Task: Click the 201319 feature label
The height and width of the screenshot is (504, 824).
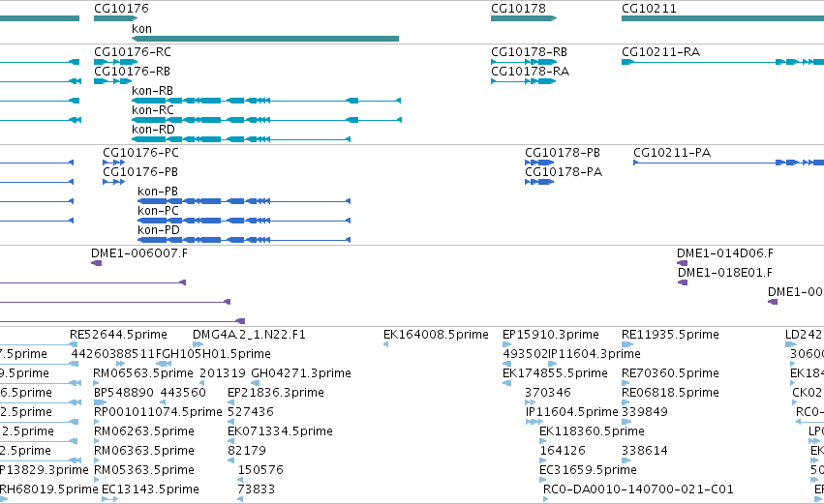Action: point(223,373)
